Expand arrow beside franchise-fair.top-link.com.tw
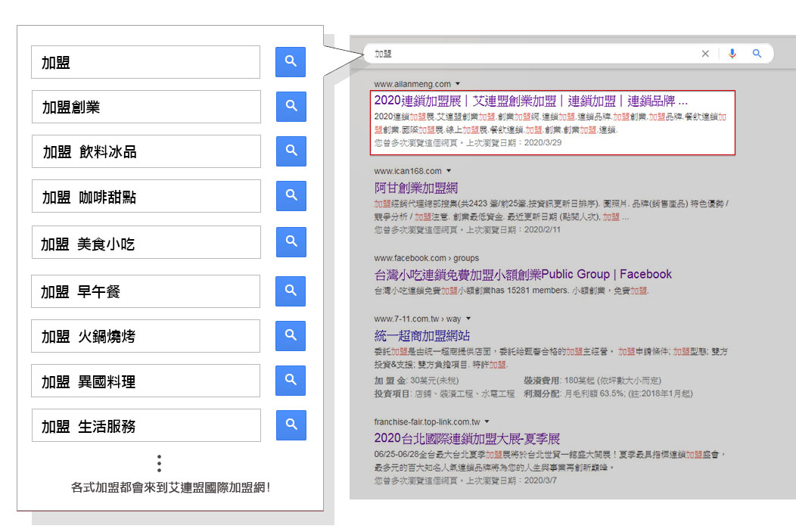 (x=487, y=422)
